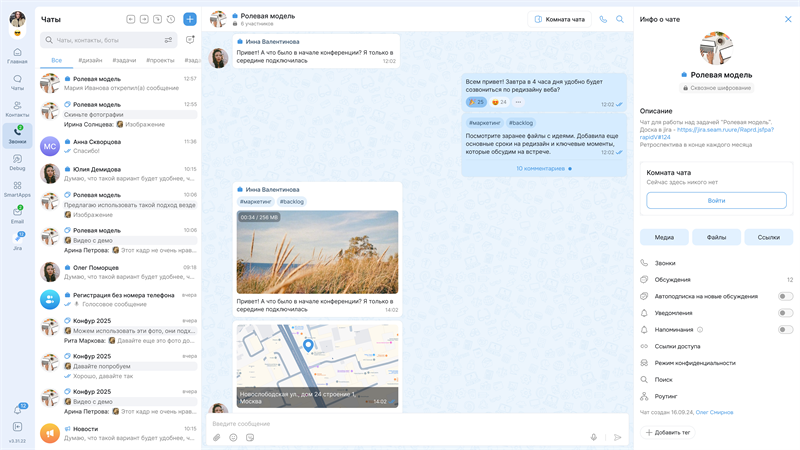Click the microphone icon in the message field
This screenshot has width=800, height=450.
pyautogui.click(x=594, y=437)
